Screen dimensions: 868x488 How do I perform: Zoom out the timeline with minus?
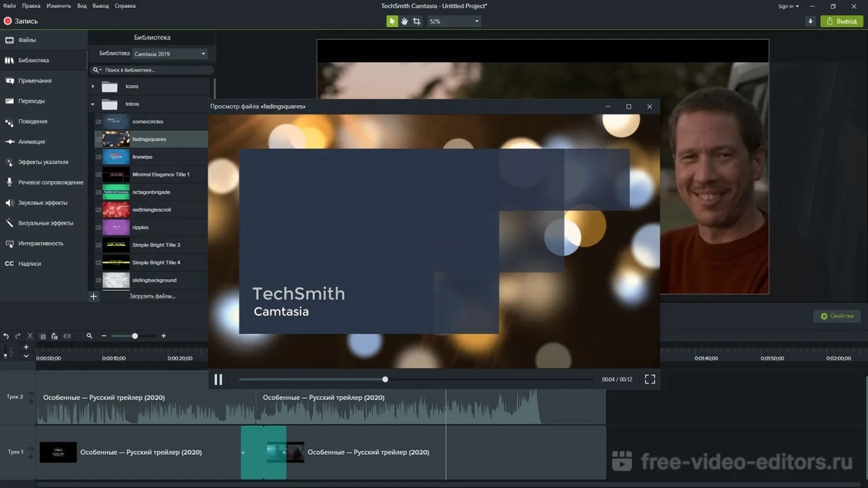click(103, 336)
